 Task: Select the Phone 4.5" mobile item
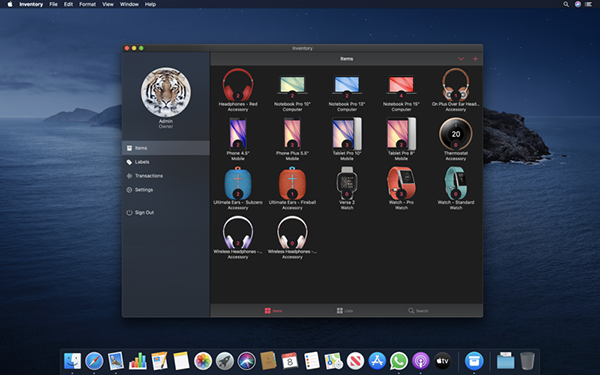pyautogui.click(x=238, y=139)
